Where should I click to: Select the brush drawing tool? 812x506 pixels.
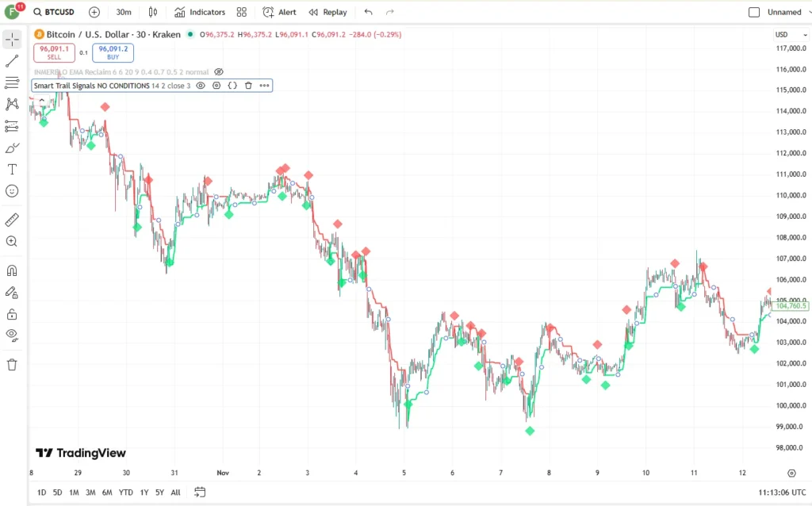pos(12,148)
